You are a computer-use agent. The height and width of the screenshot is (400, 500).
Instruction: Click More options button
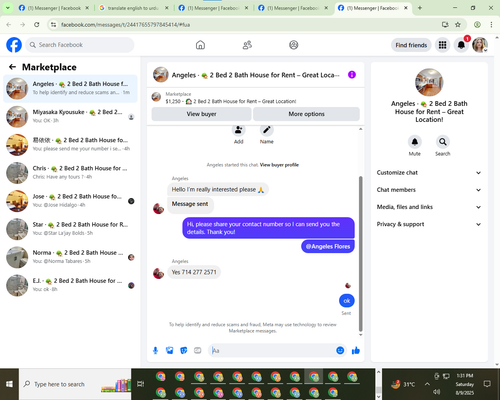pos(306,114)
